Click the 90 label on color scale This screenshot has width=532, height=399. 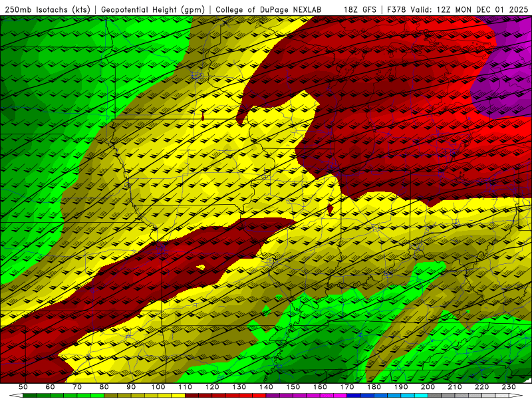click(x=131, y=387)
